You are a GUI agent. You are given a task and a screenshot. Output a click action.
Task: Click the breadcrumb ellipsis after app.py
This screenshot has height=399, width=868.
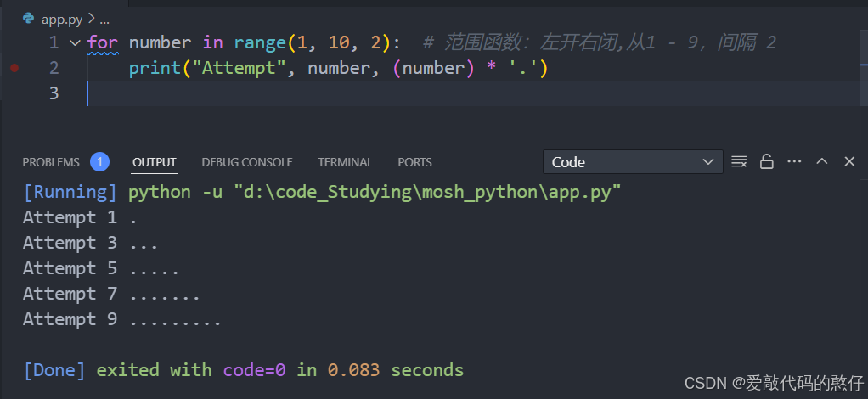[104, 20]
